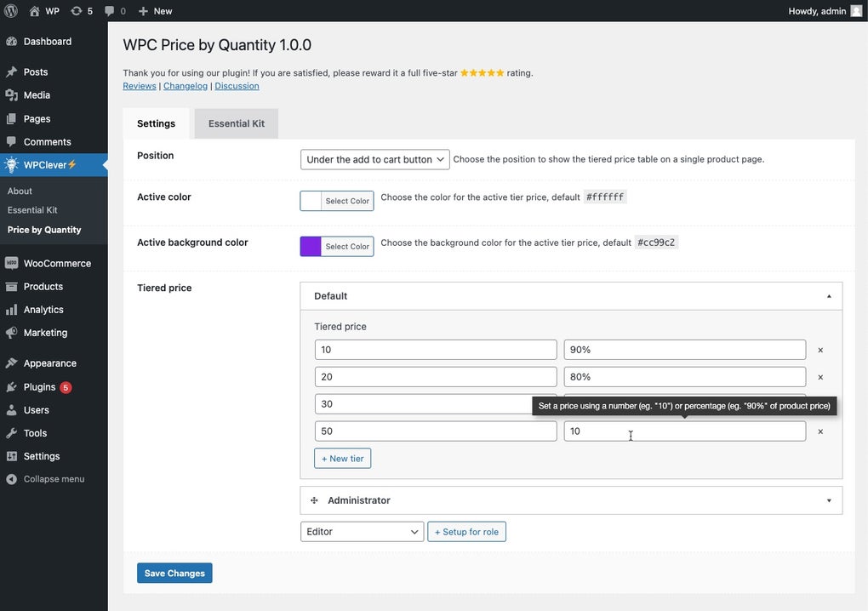Open updates via the refresh icon showing 5
The height and width of the screenshot is (611, 868).
click(x=77, y=11)
